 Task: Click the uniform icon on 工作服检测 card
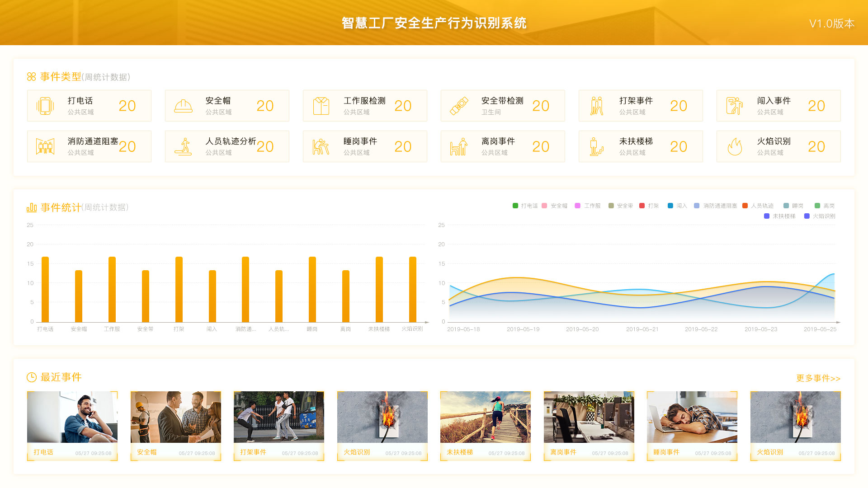pyautogui.click(x=321, y=106)
